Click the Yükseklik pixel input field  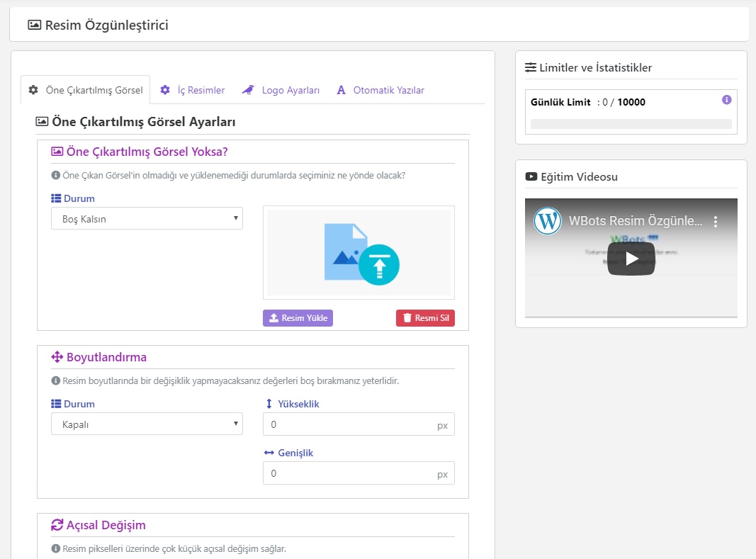click(351, 424)
